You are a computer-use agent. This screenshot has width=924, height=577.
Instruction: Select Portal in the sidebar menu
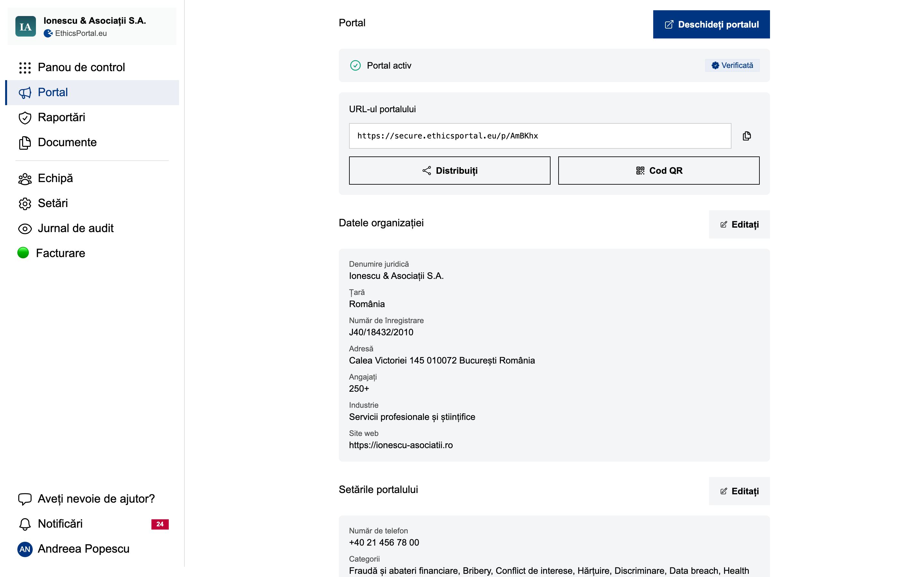(53, 92)
